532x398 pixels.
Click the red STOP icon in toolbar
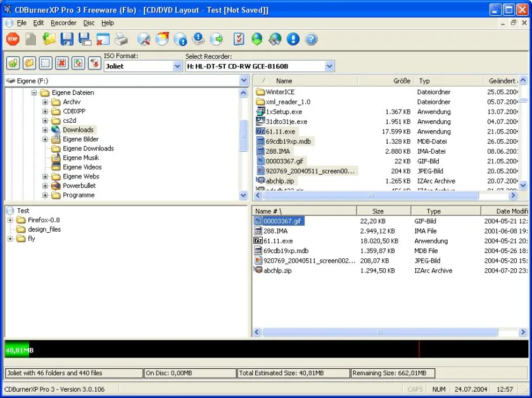[x=13, y=39]
